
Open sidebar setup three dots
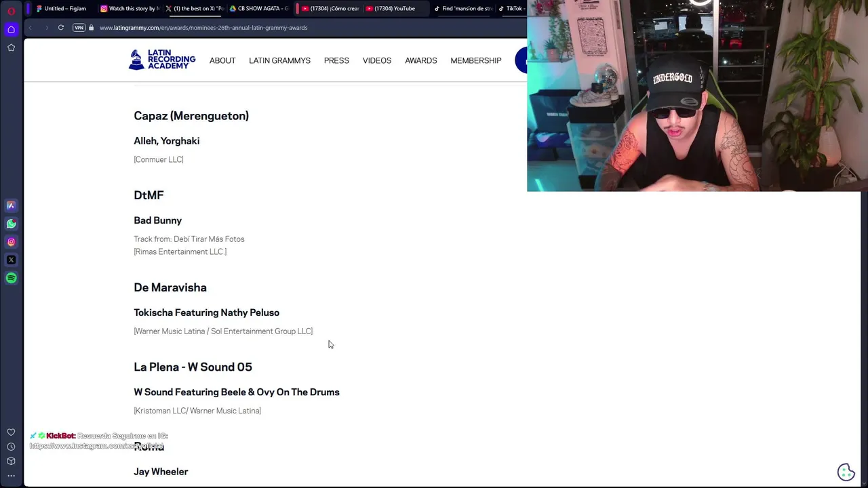coord(11,476)
